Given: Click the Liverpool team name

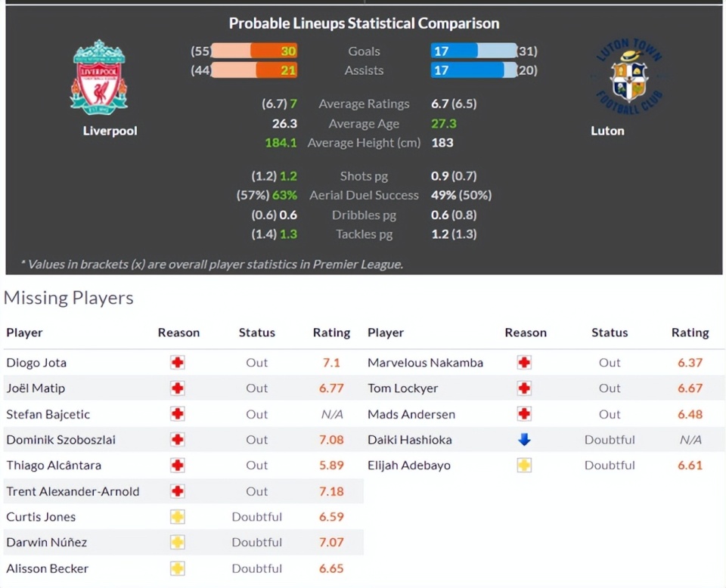Looking at the screenshot, I should tap(110, 131).
